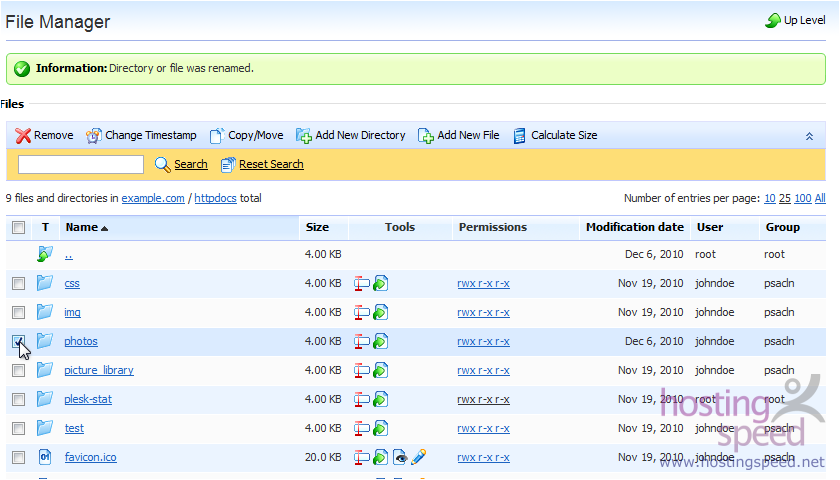Click the Up Level icon
Screen dimensions: 840x480
coord(772,20)
